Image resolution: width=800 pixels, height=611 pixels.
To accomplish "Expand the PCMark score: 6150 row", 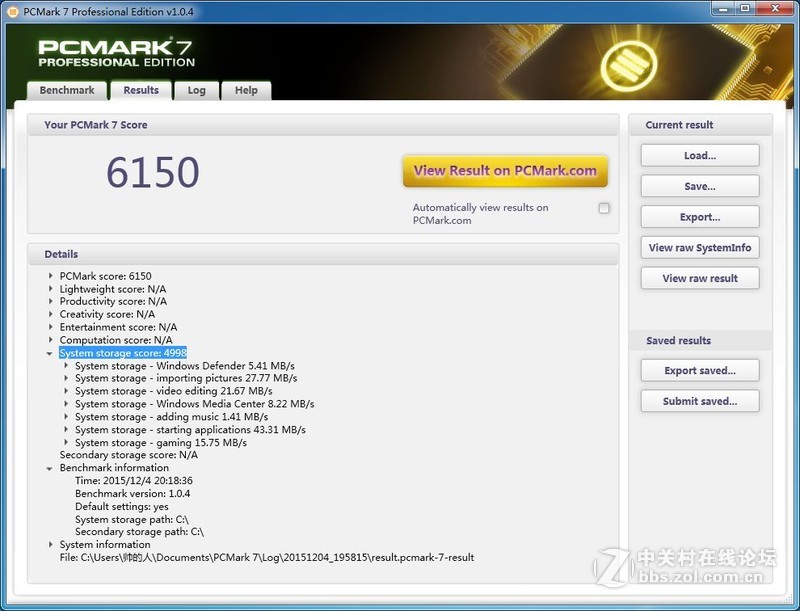I will (x=51, y=276).
